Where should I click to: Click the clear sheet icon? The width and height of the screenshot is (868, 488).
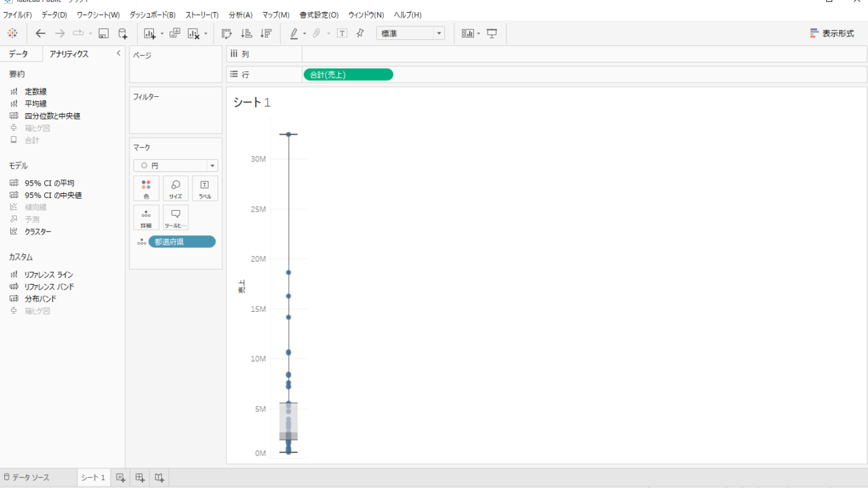click(x=193, y=33)
